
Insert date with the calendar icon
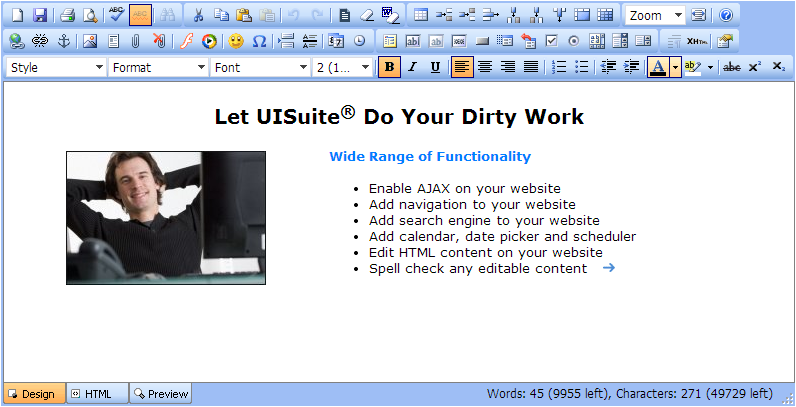[336, 41]
